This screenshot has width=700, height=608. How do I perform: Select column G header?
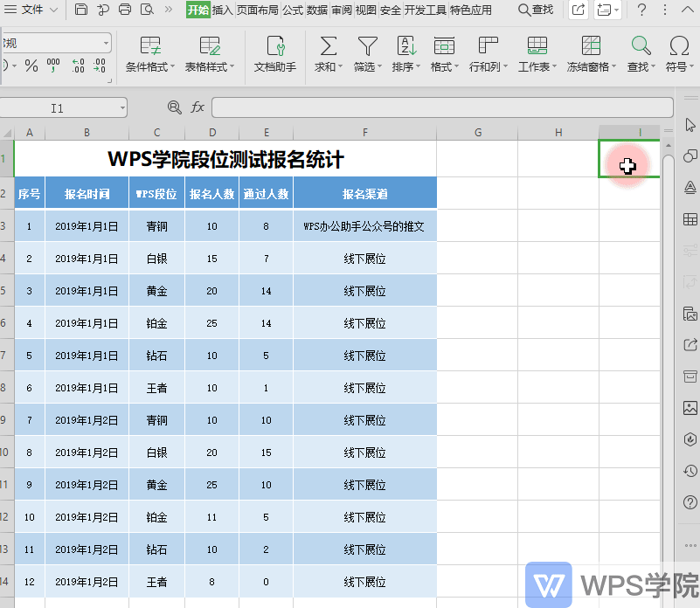(x=477, y=133)
